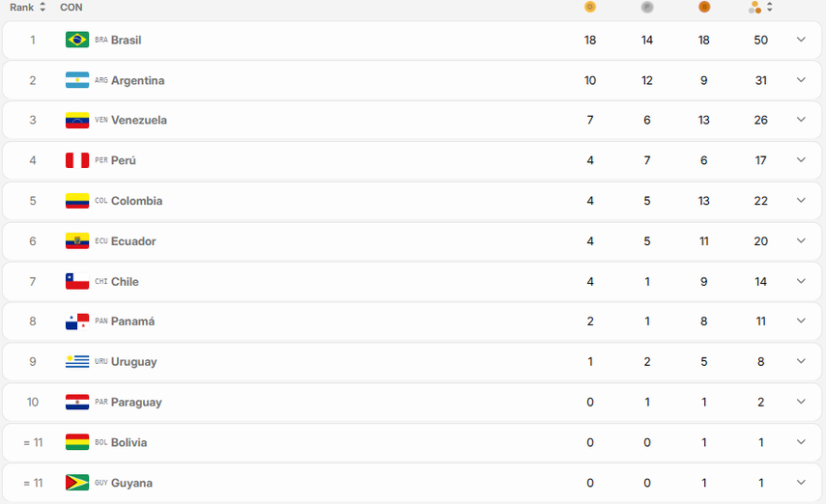Expand the Uruguay row chevron
Screen dimensions: 826x504
[x=801, y=361]
